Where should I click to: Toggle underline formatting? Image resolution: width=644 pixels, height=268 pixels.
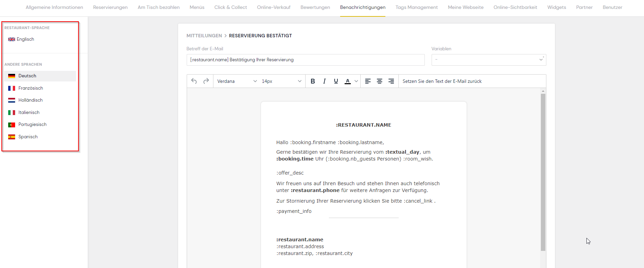click(x=336, y=81)
